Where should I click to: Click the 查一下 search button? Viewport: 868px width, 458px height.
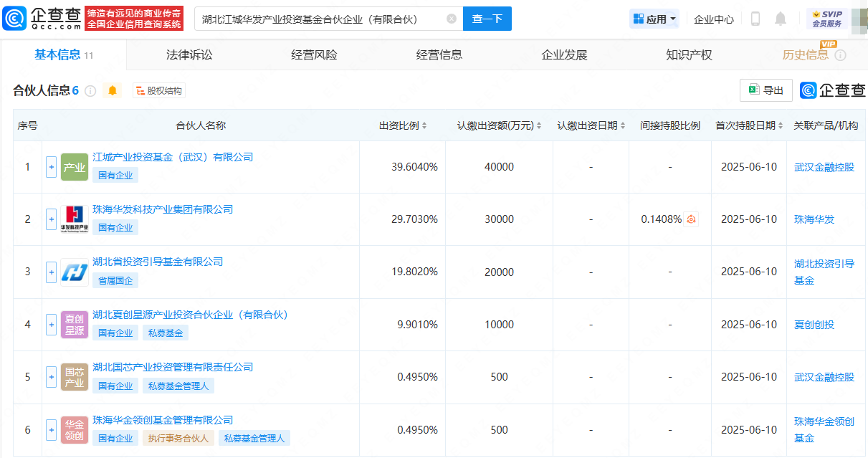click(x=487, y=19)
